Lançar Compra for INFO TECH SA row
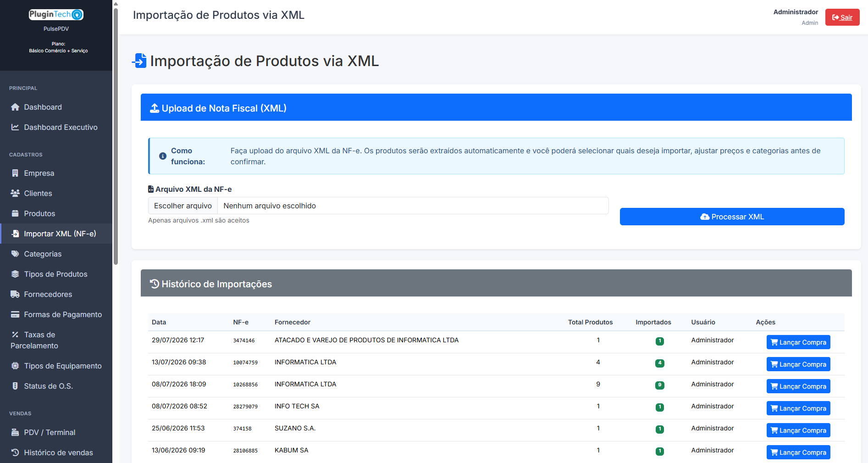Screen dimensions: 868x463 point(798,408)
